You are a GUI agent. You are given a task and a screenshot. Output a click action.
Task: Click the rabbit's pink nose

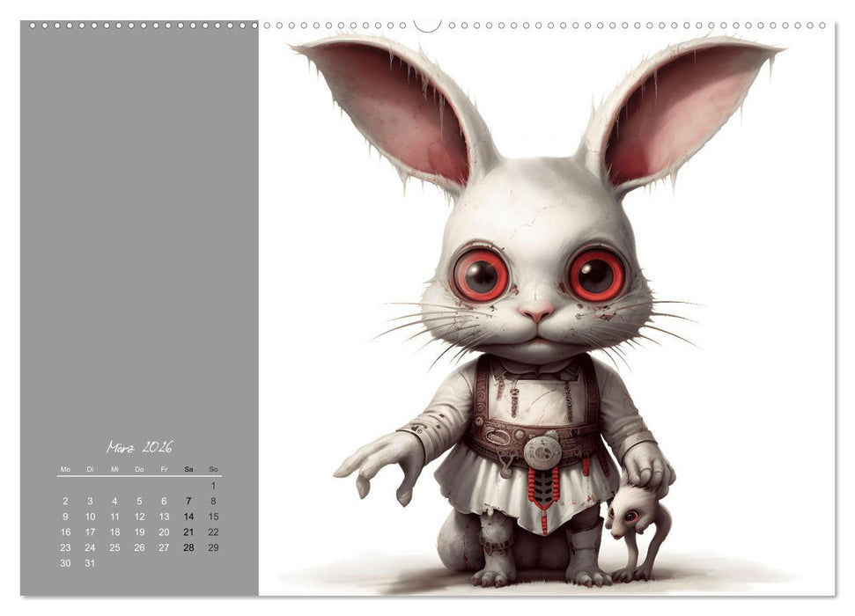click(538, 312)
